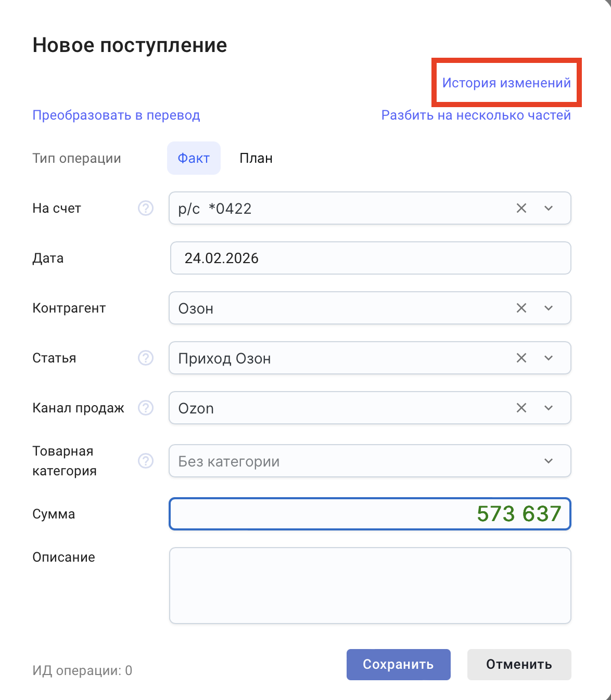Click help icon next to Канал продаж
Screen dimensions: 611x700
[x=146, y=408]
